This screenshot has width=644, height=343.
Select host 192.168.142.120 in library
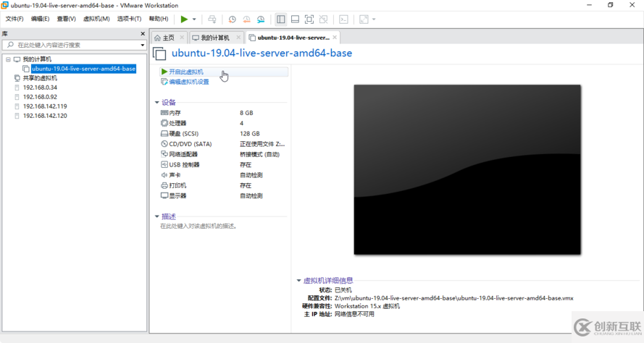[x=45, y=116]
